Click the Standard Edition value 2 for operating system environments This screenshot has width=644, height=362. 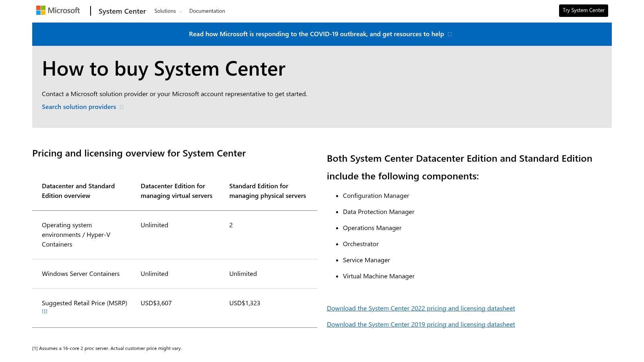pos(231,225)
